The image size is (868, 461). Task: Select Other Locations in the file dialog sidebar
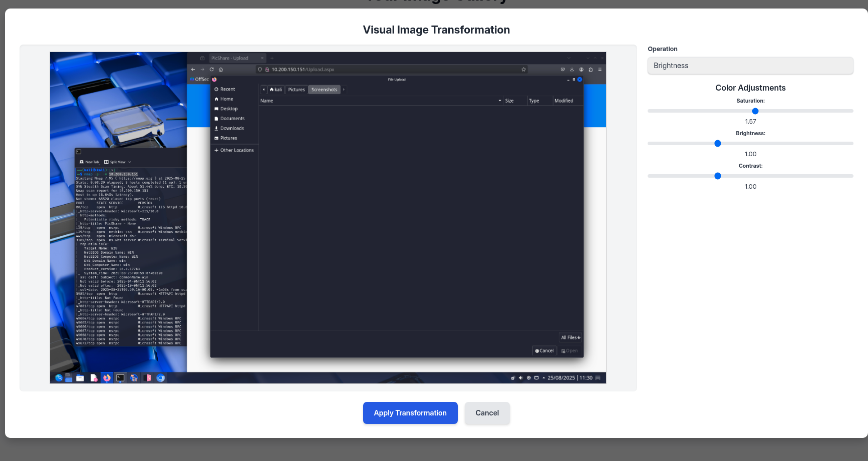point(236,150)
